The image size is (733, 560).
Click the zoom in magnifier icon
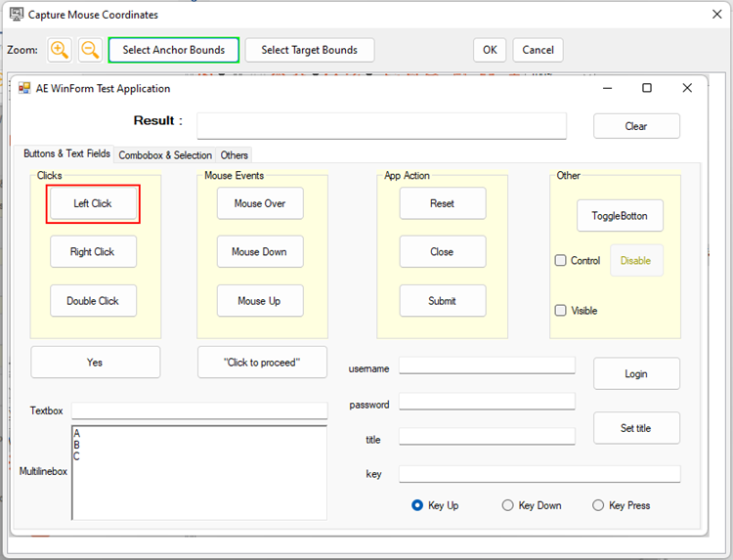click(x=60, y=50)
